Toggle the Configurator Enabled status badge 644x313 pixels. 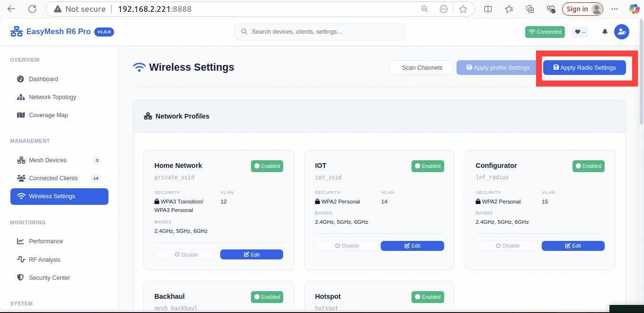[x=588, y=166]
